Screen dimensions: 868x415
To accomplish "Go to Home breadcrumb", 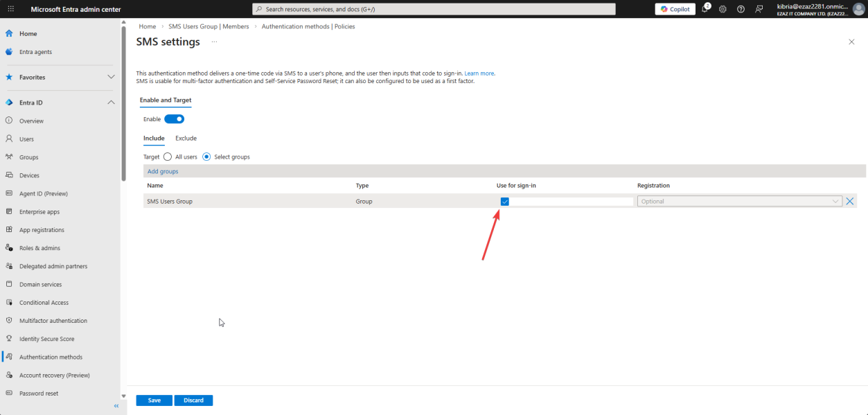I will (147, 26).
